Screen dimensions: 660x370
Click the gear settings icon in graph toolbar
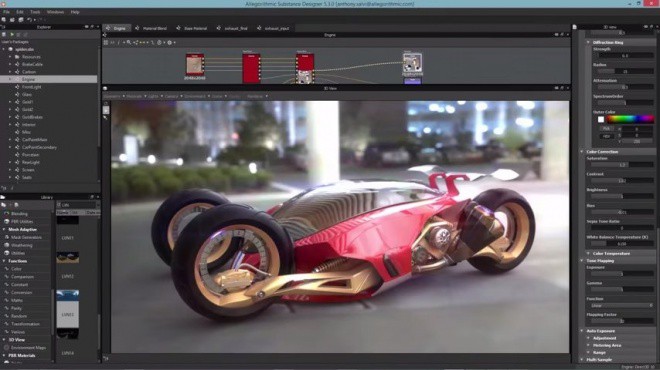pyautogui.click(x=170, y=43)
